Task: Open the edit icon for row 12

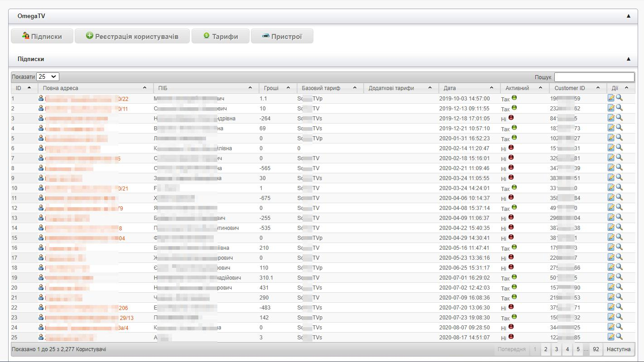Action: point(611,207)
